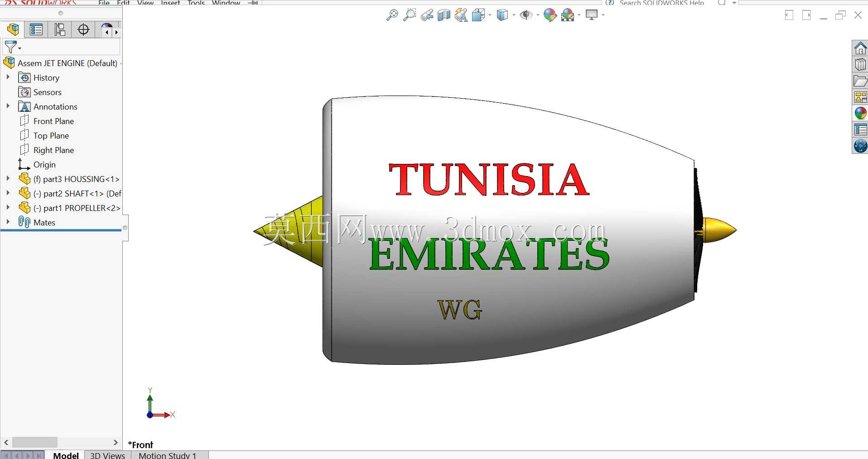Switch to the Motion Study 1 tab
The height and width of the screenshot is (459, 868).
coord(167,455)
